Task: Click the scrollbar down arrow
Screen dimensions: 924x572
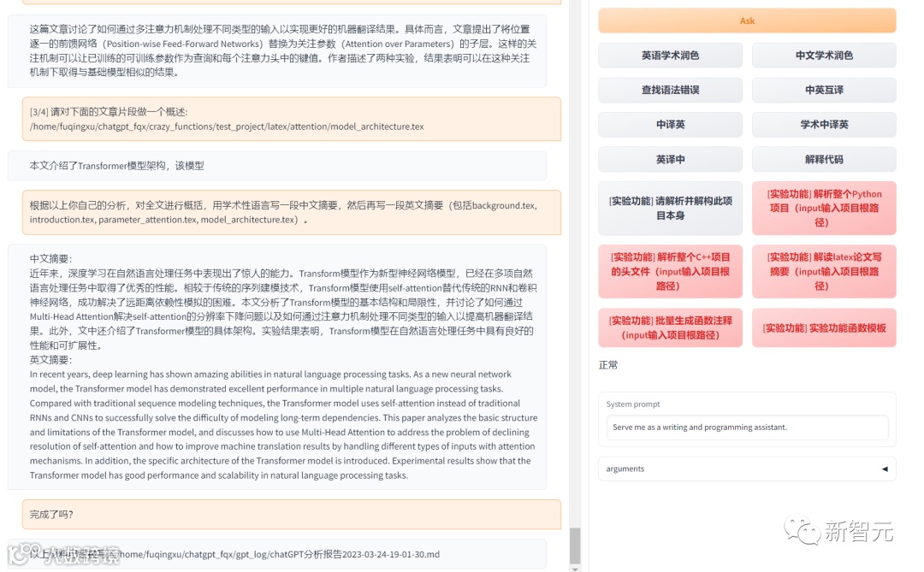Action: click(575, 569)
